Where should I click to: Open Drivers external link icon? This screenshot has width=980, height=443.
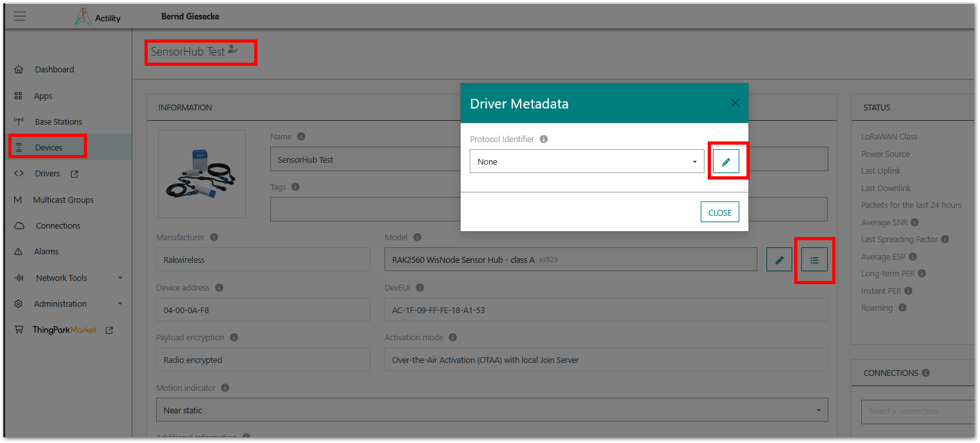pyautogui.click(x=74, y=174)
